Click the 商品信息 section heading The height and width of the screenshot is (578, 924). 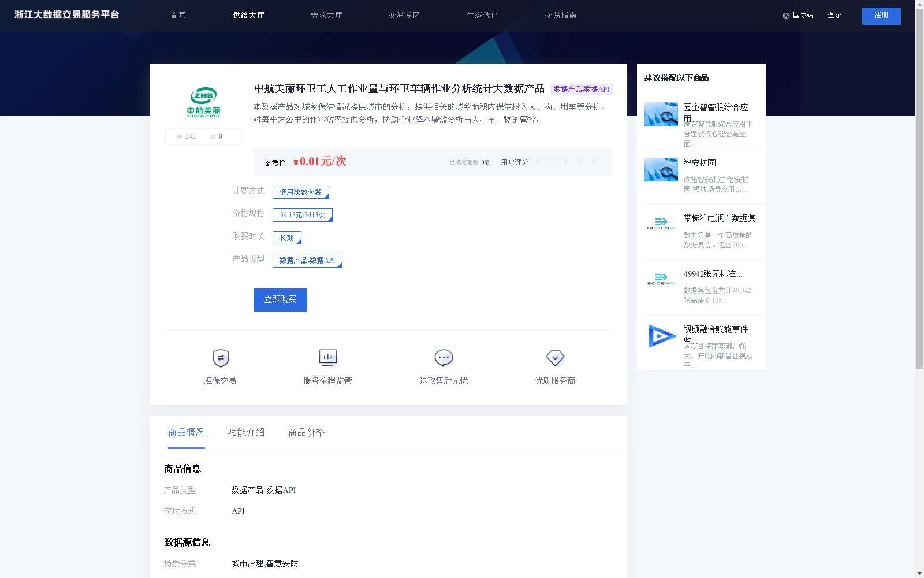(x=182, y=469)
